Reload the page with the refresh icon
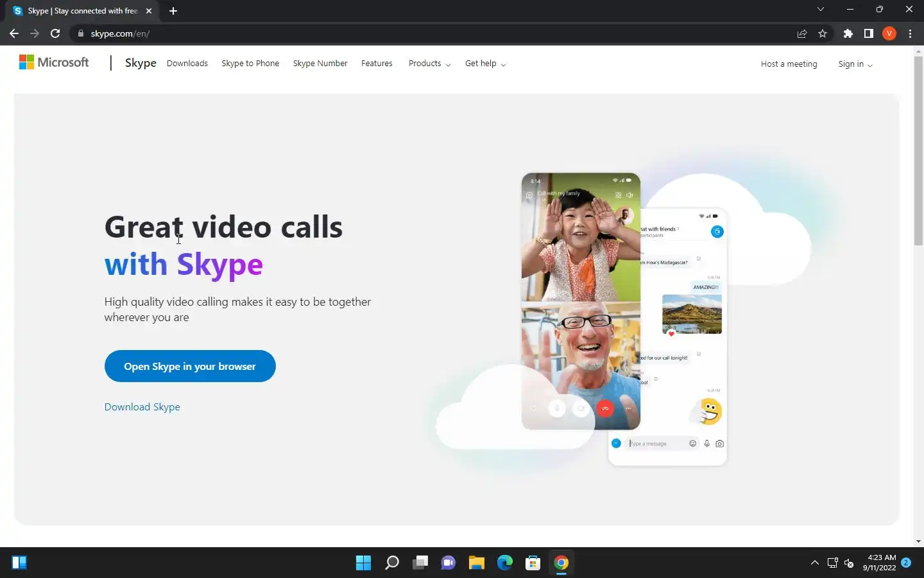 tap(55, 33)
